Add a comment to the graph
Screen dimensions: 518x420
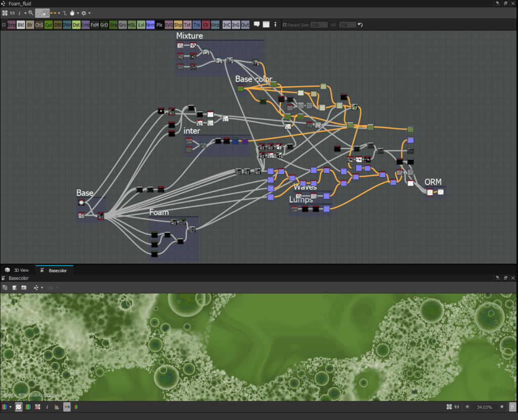click(257, 24)
